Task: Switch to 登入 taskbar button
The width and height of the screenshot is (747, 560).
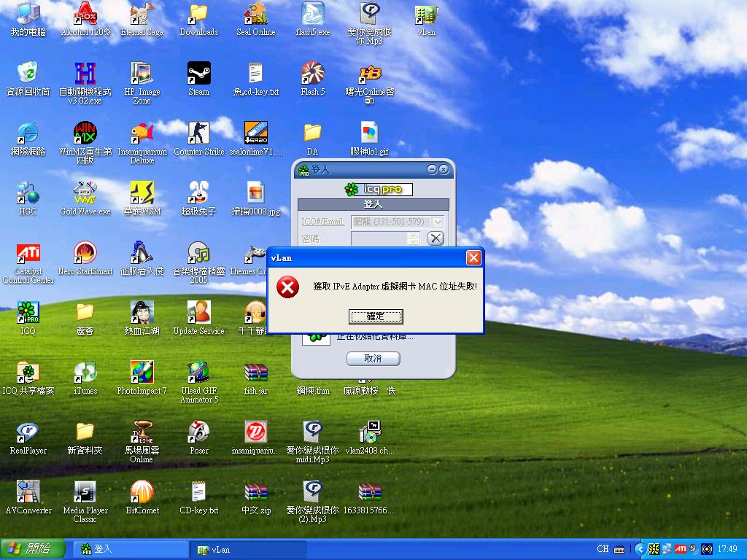Action: (x=131, y=549)
